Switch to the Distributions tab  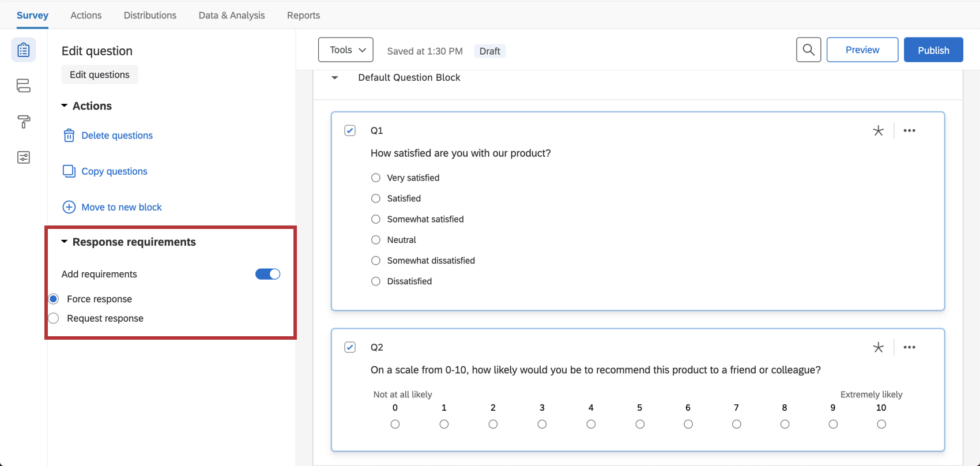pyautogui.click(x=150, y=16)
